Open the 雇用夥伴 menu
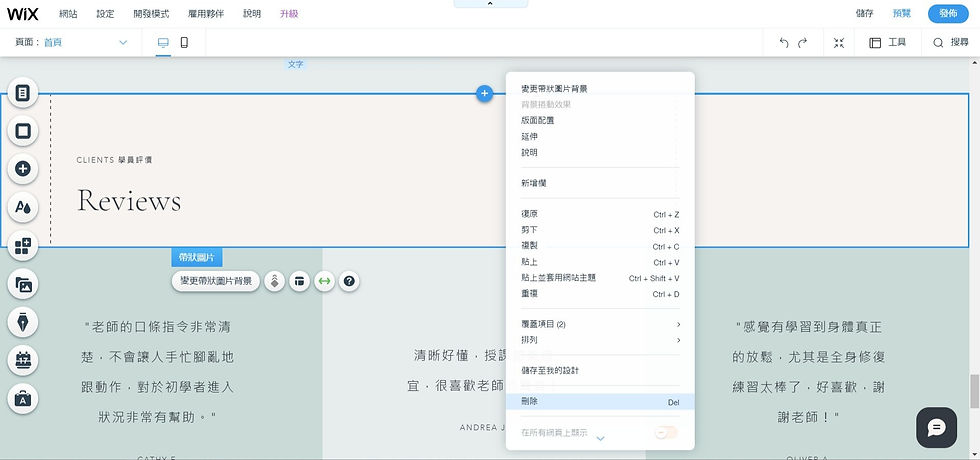 (206, 14)
